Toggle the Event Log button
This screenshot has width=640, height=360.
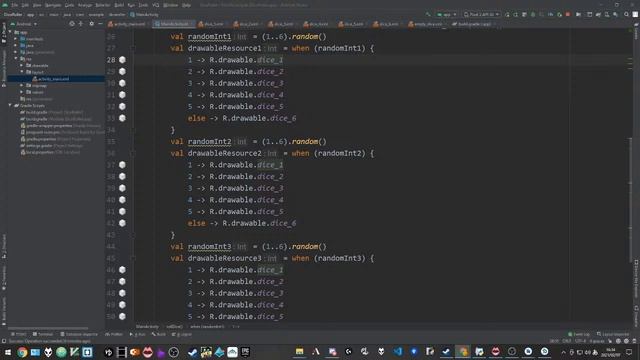pyautogui.click(x=578, y=334)
